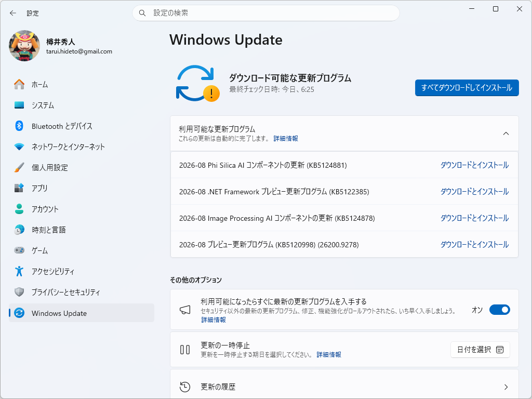The height and width of the screenshot is (399, 532).
Task: Click the Windows Update sidebar sync icon
Action: (19, 313)
